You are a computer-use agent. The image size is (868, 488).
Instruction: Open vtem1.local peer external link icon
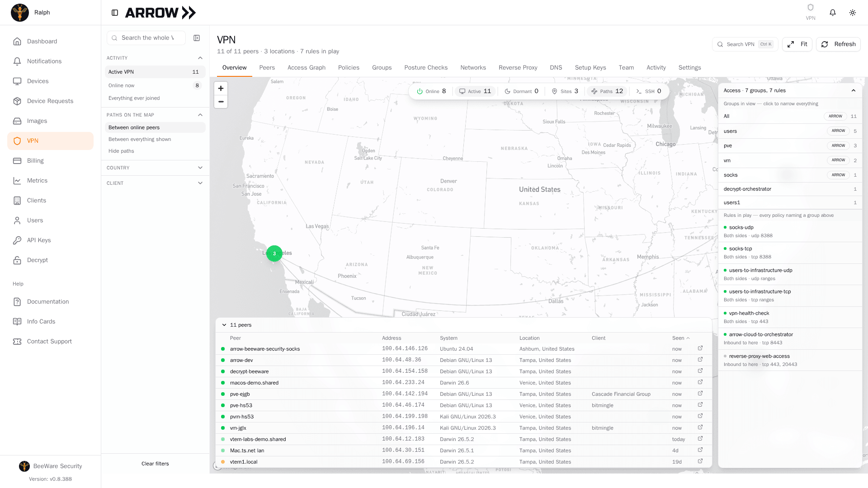point(700,461)
